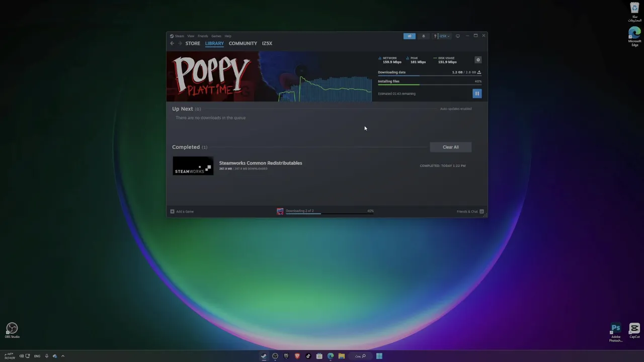The image size is (644, 362).
Task: Open the Recycle Bin desktop icon
Action: click(634, 13)
